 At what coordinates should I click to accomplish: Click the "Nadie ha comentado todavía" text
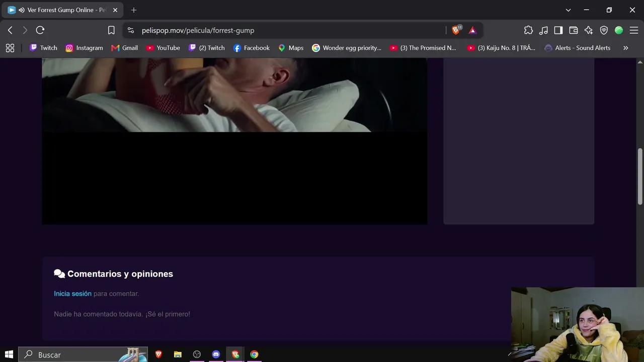tap(122, 314)
